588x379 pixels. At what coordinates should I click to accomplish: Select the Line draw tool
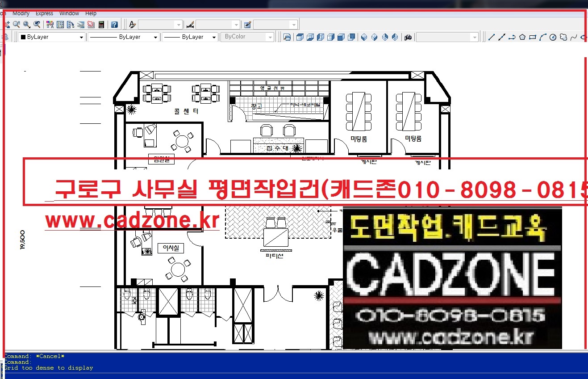pyautogui.click(x=492, y=37)
